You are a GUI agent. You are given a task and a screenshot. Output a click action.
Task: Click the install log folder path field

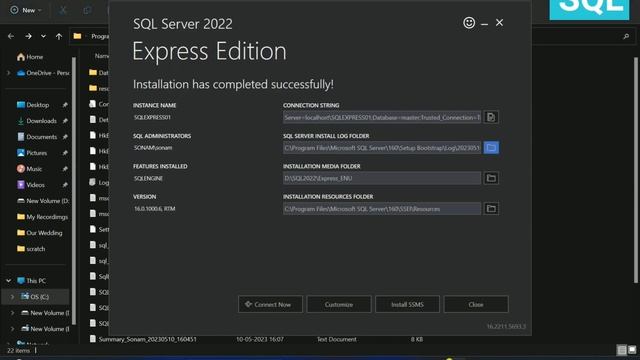(382, 148)
